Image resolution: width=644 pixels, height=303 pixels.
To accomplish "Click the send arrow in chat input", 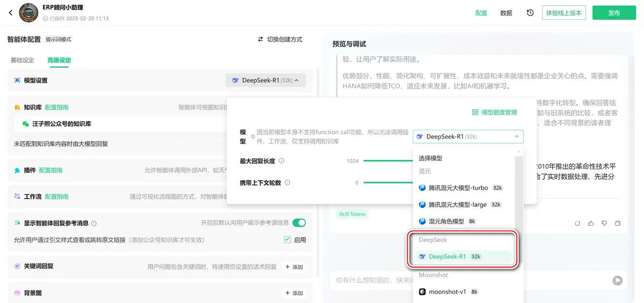I will click(x=618, y=280).
